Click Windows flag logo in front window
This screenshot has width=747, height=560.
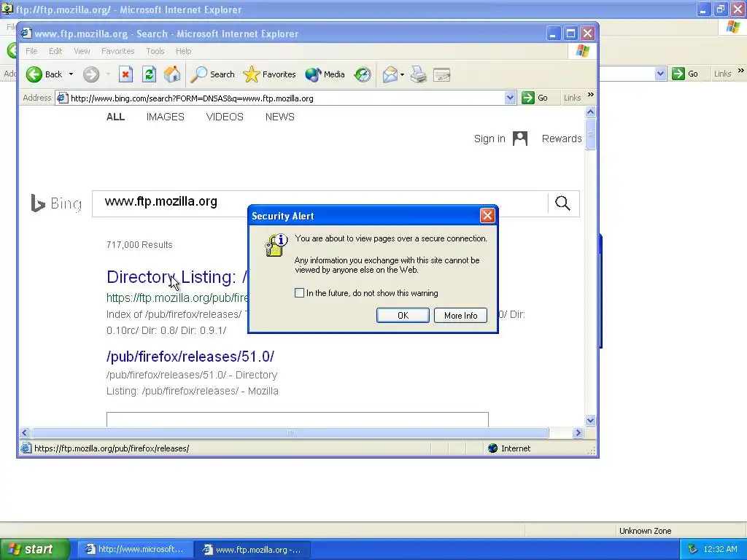pyautogui.click(x=583, y=51)
